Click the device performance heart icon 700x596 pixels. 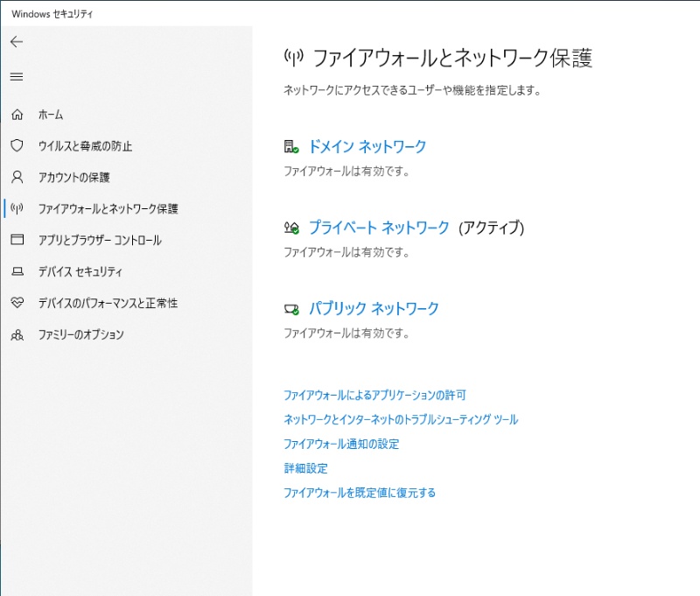click(17, 303)
